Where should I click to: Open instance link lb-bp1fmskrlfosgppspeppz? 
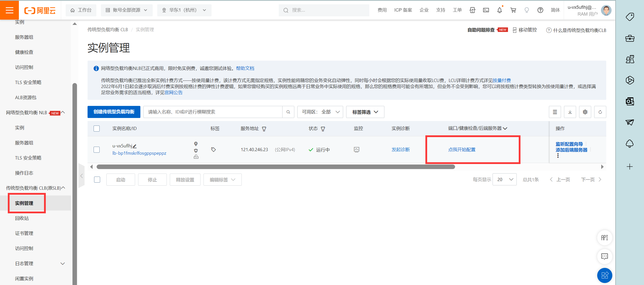tap(139, 153)
